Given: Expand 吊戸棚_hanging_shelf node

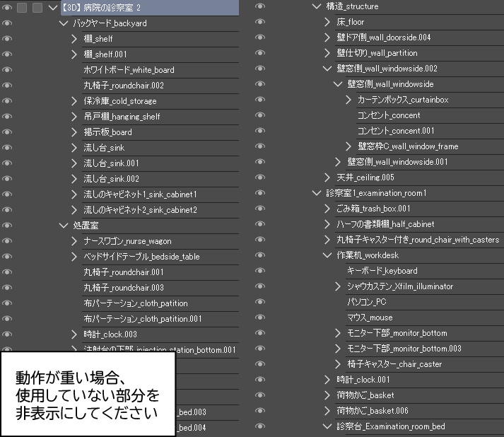Looking at the screenshot, I should pyautogui.click(x=74, y=117).
